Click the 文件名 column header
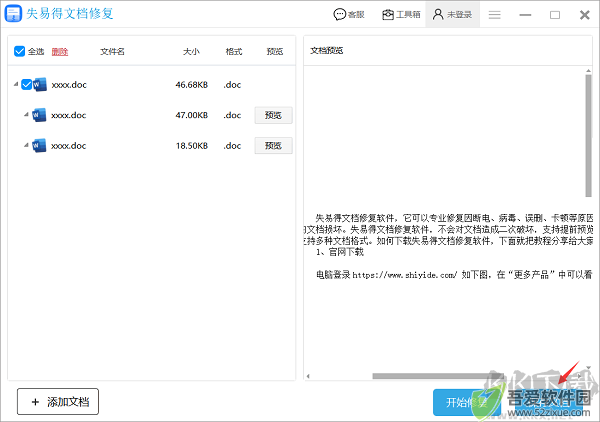This screenshot has width=600, height=422. click(112, 51)
